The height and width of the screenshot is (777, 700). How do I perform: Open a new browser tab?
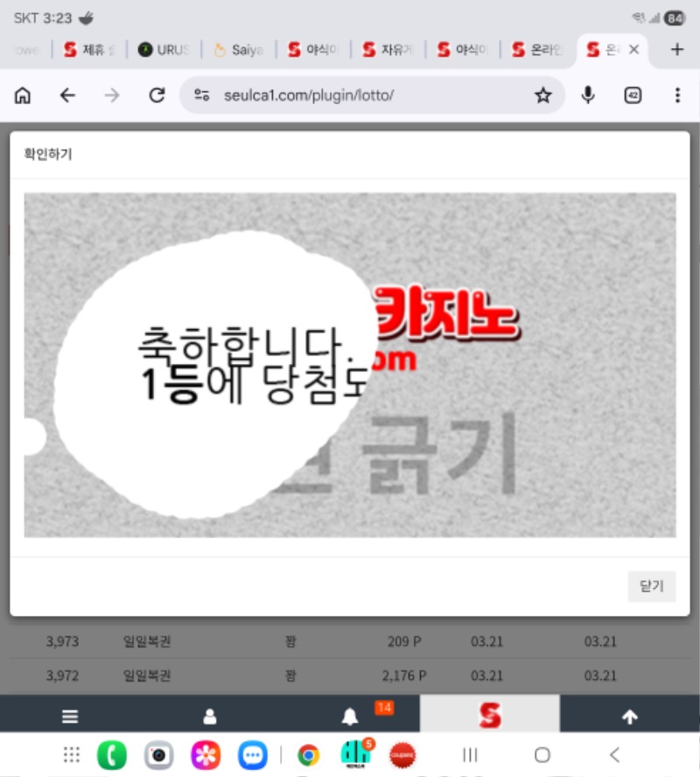click(x=676, y=50)
